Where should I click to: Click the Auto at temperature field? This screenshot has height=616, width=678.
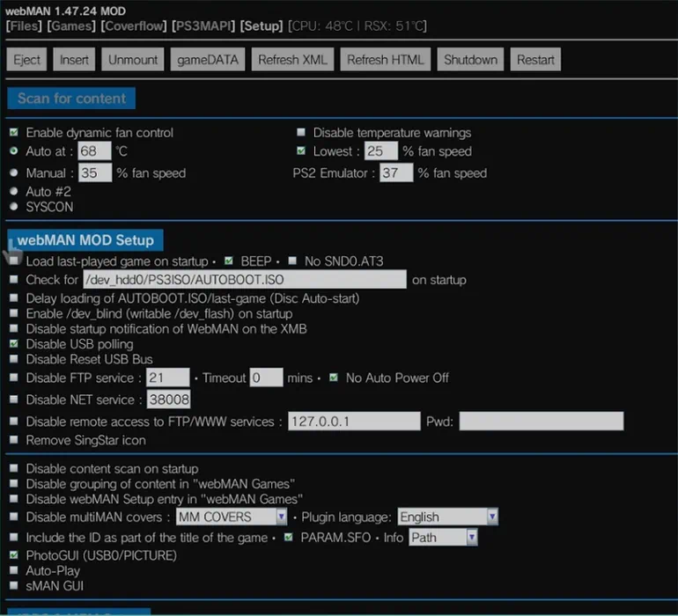pyautogui.click(x=95, y=150)
